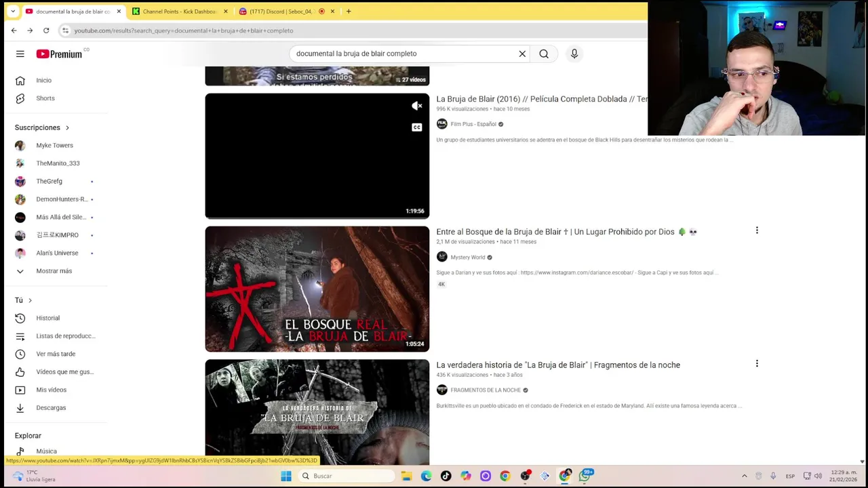868x488 pixels.
Task: Open the weather widget showing 17°C
Action: 34,476
